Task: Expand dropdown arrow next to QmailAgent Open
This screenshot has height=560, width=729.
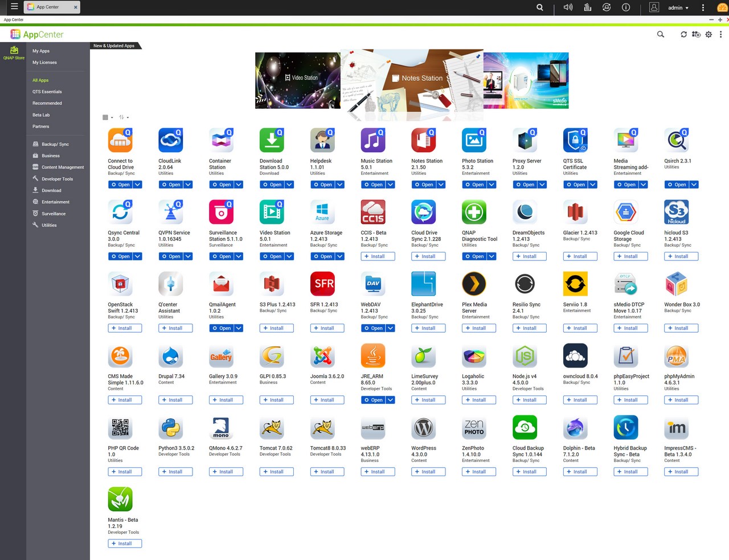Action: pyautogui.click(x=239, y=328)
